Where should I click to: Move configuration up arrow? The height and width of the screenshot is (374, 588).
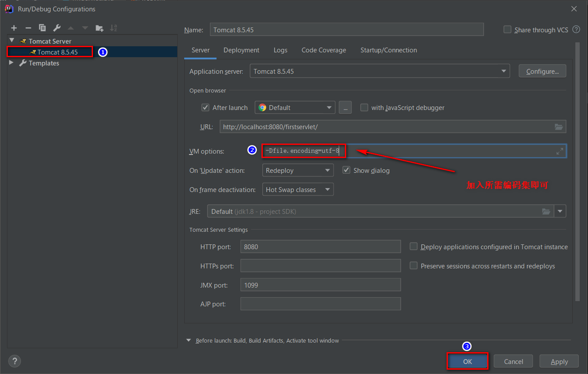coord(71,28)
